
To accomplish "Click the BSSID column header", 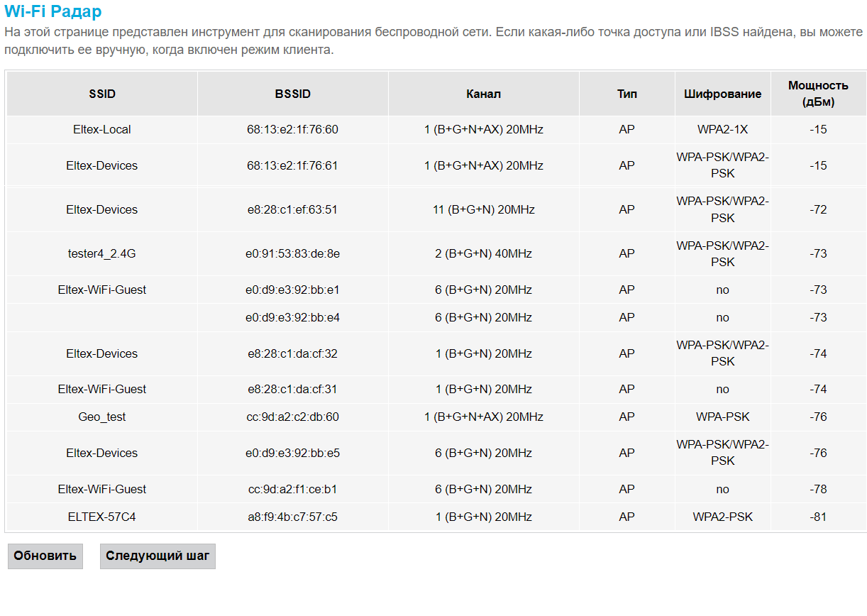I will pyautogui.click(x=292, y=94).
